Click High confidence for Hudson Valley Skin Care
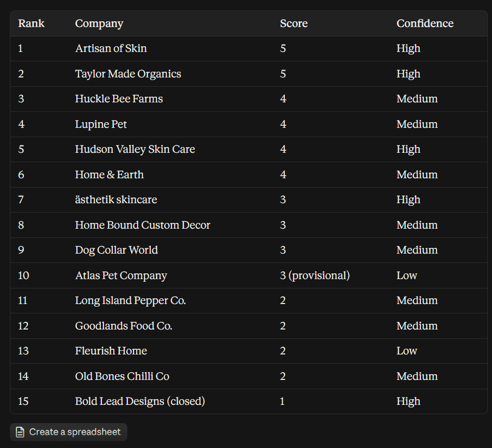Viewport: 492px width, 448px height. (408, 149)
